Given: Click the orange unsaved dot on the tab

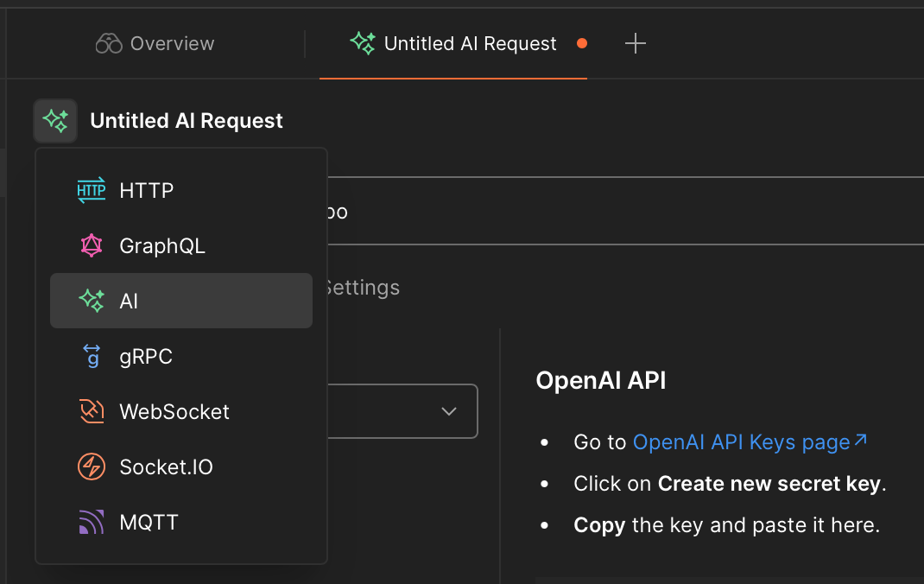Looking at the screenshot, I should pos(582,43).
